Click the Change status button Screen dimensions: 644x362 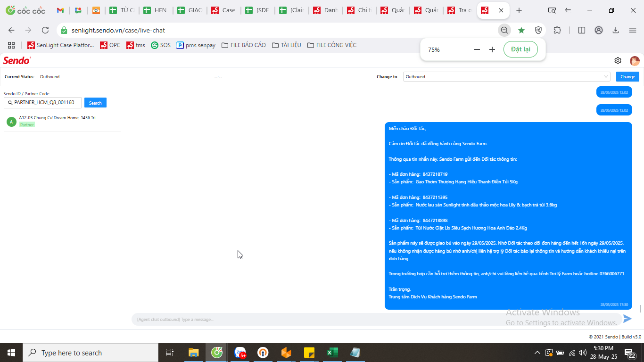tap(627, 77)
